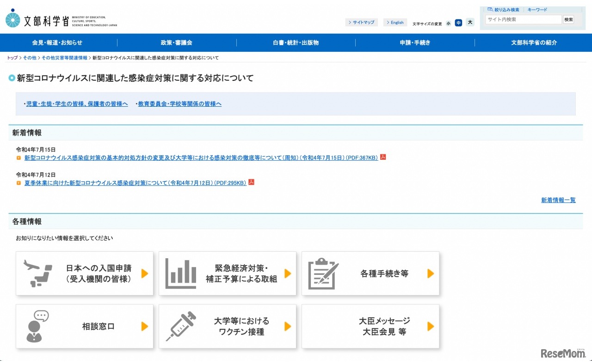
Task: Open the PDF icon beside the July 15 notice
Action: [x=382, y=157]
